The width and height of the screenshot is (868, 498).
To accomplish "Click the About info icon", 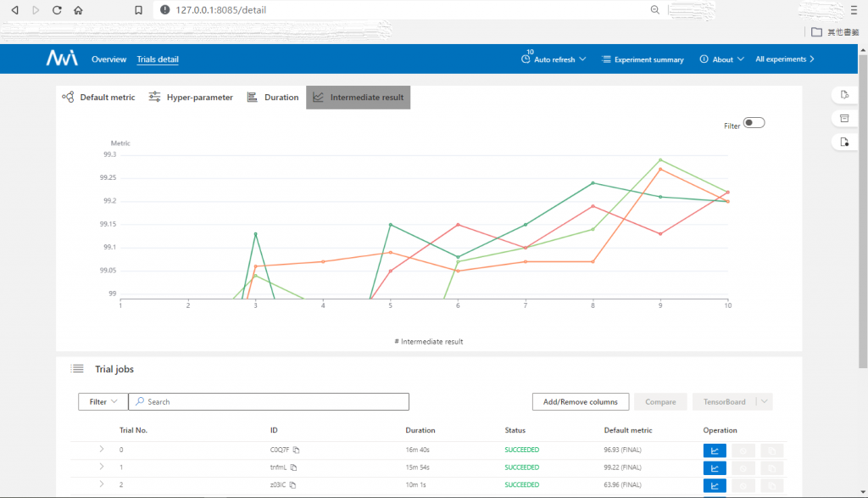I will [x=704, y=59].
